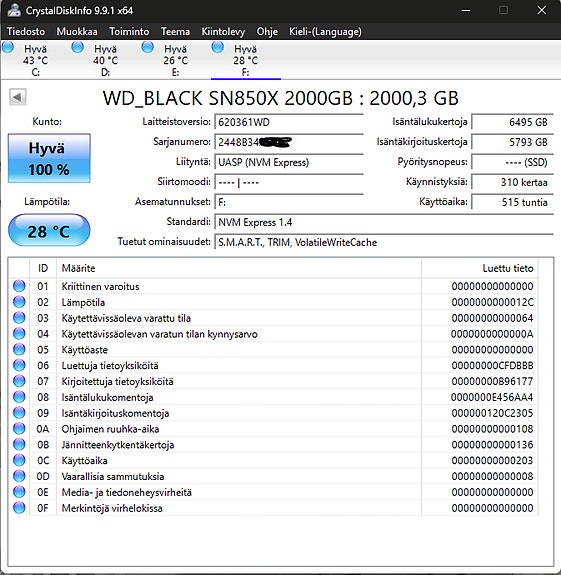
Task: Open the Toiminto menu
Action: pyautogui.click(x=129, y=32)
